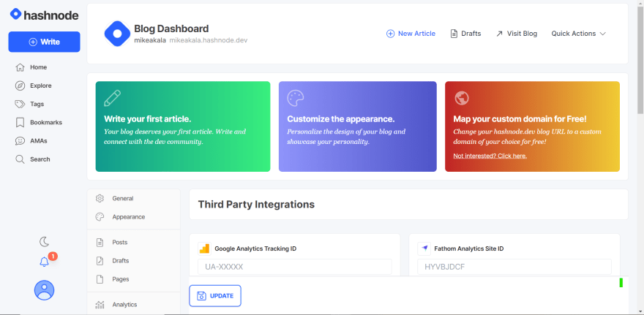Click the Appearance palette icon in menu
This screenshot has height=315, width=644.
point(100,217)
